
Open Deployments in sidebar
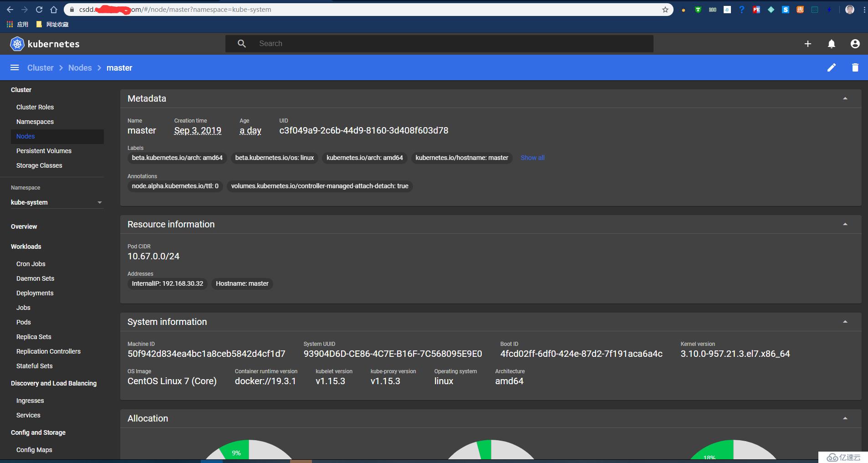[x=35, y=293]
